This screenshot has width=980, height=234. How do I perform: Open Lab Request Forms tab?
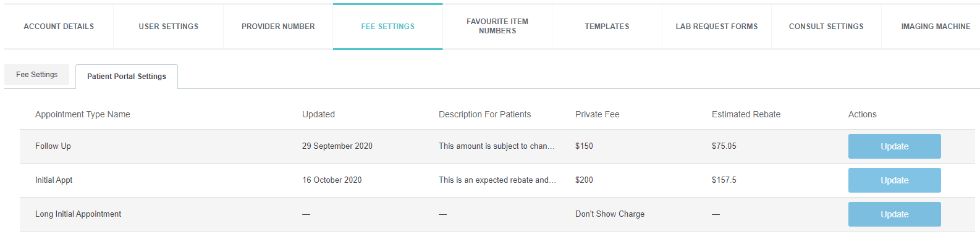click(717, 27)
